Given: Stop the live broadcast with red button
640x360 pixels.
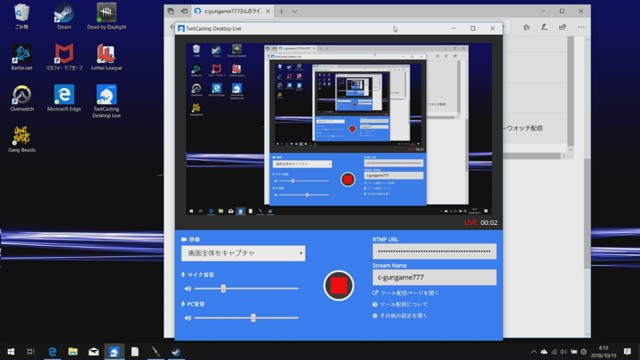Looking at the screenshot, I should click(338, 286).
